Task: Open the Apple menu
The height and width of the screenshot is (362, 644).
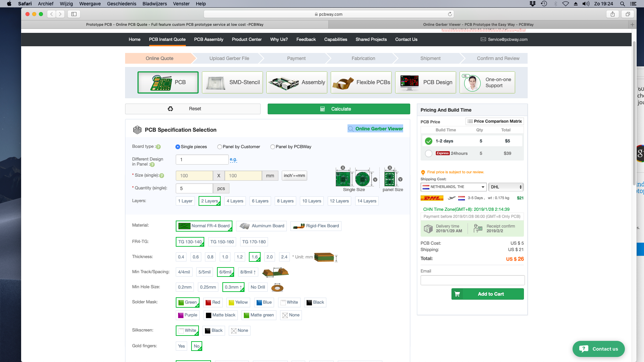Action: [9, 4]
